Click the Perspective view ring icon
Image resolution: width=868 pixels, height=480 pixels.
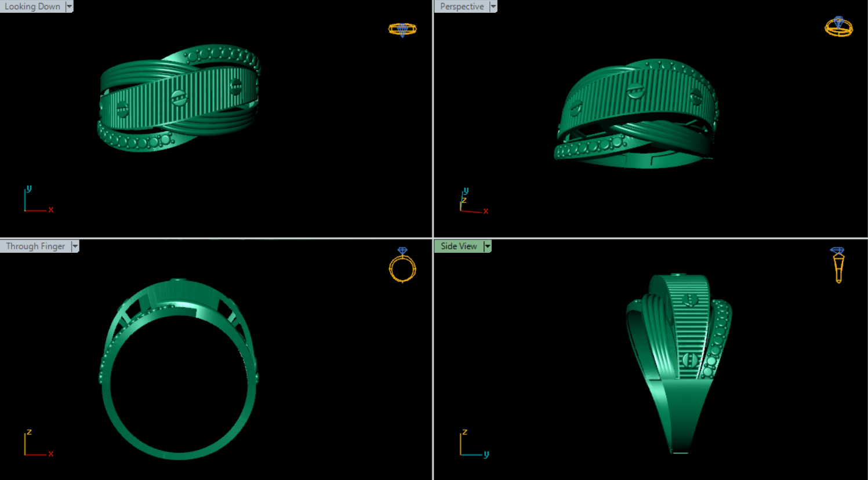[838, 27]
